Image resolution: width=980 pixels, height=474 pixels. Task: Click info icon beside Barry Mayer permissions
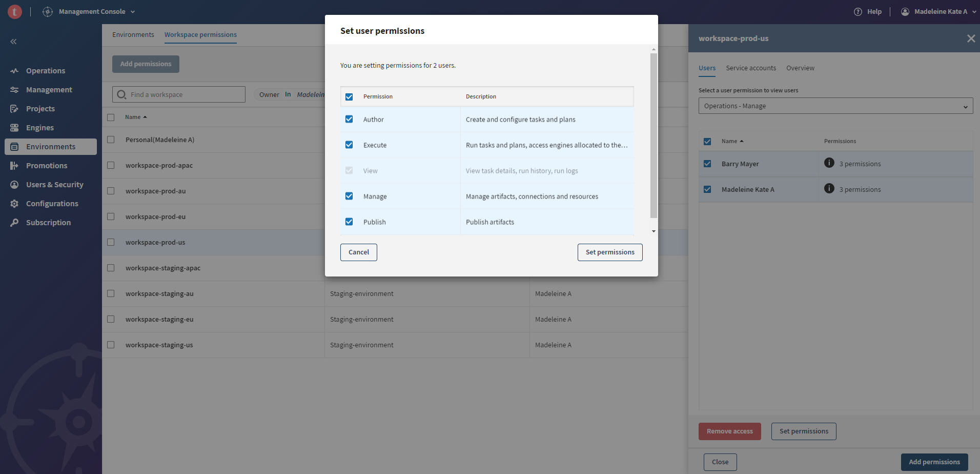pos(829,163)
